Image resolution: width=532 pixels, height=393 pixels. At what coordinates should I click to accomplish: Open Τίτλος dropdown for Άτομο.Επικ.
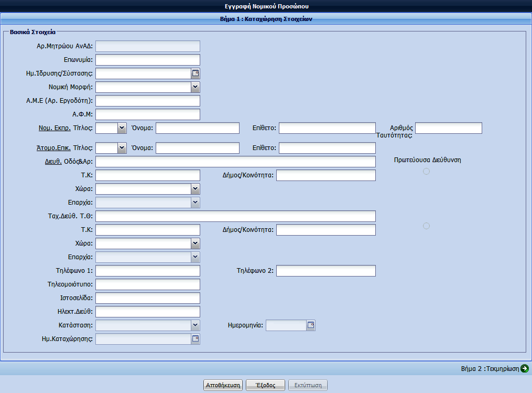click(x=122, y=148)
